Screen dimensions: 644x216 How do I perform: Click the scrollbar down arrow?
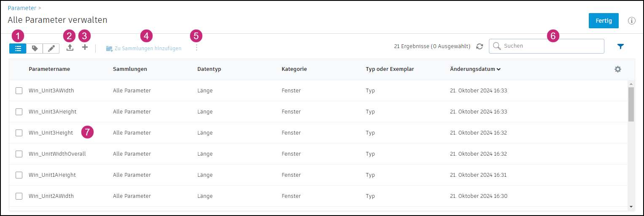coord(631,206)
